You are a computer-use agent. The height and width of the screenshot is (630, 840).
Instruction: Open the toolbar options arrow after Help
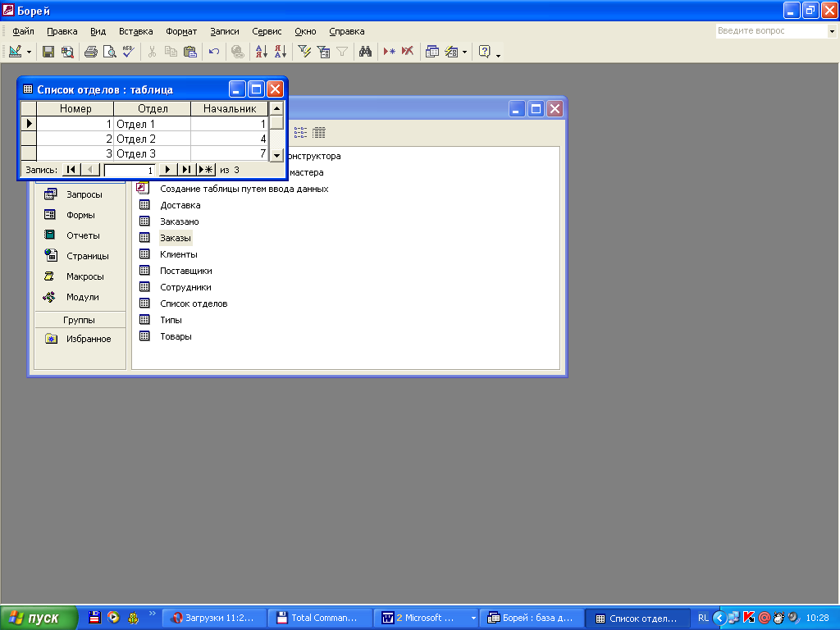tap(498, 54)
